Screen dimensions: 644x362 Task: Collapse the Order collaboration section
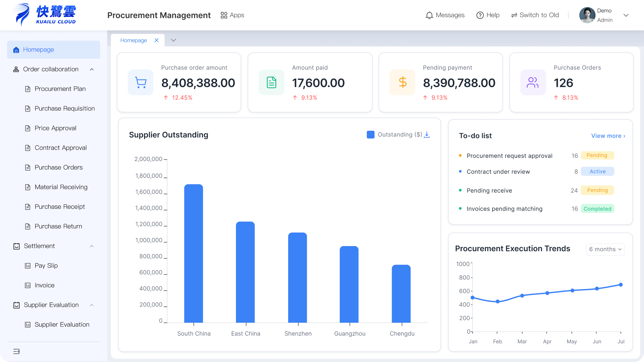click(x=92, y=69)
